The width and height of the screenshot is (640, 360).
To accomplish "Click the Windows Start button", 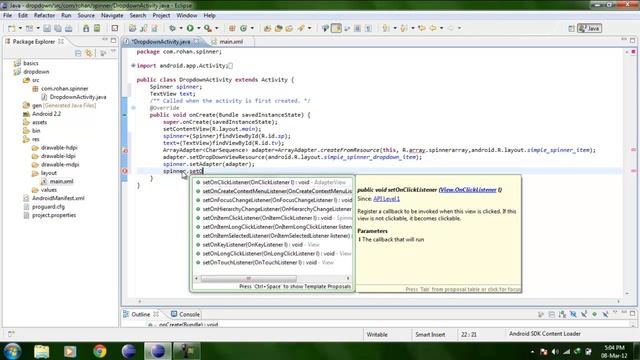I will click(12, 351).
